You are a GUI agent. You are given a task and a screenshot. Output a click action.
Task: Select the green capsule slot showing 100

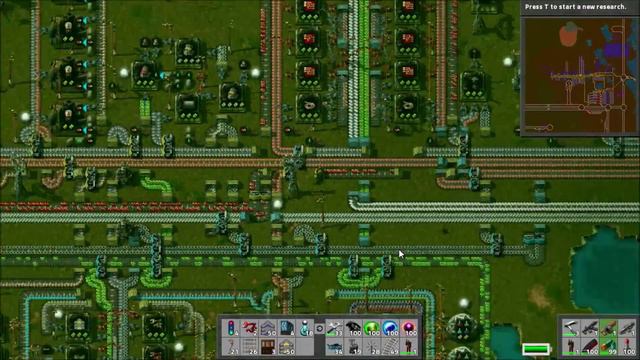click(372, 328)
